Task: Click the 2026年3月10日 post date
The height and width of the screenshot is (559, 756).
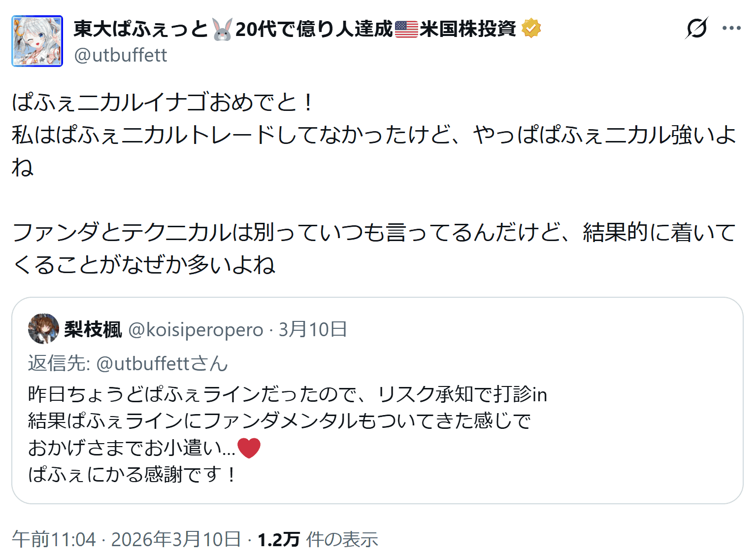Action: tap(176, 539)
